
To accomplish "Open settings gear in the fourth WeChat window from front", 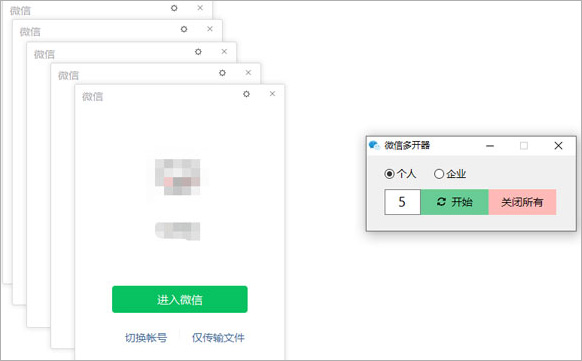I will (184, 29).
